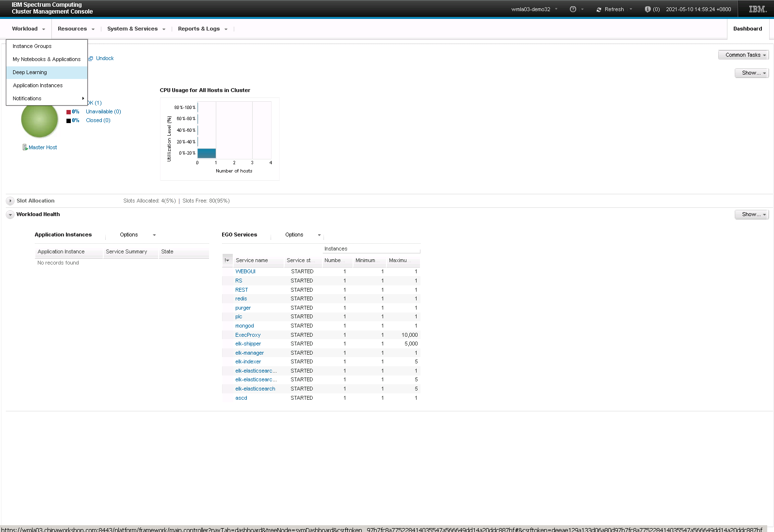
Task: Sort by State column header
Action: [184, 251]
